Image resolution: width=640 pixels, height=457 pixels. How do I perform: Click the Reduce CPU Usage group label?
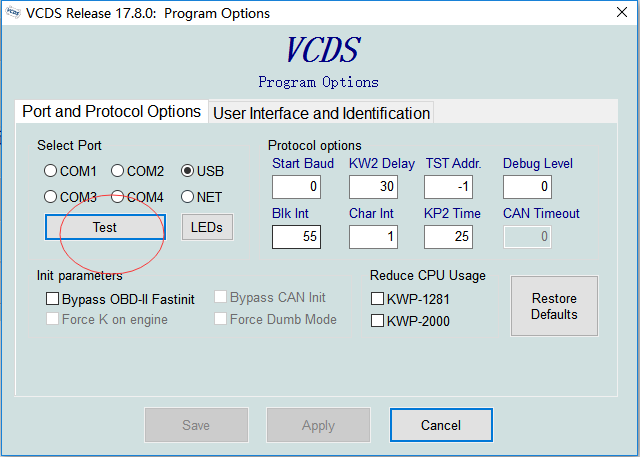(x=428, y=275)
